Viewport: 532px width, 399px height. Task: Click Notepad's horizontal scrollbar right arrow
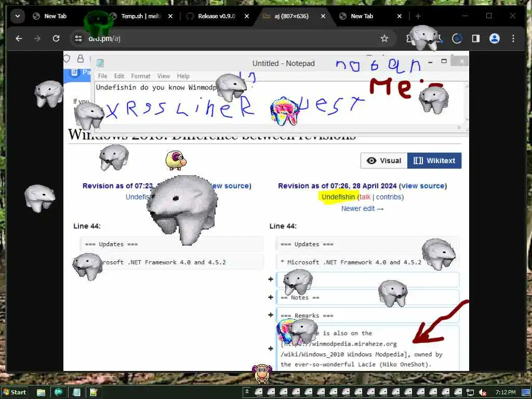coord(459,128)
